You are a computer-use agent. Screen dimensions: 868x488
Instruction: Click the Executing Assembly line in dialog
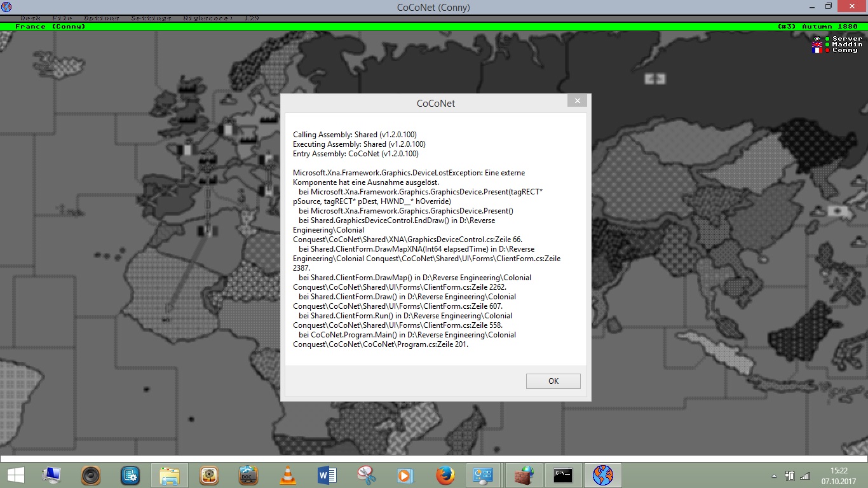(x=359, y=144)
